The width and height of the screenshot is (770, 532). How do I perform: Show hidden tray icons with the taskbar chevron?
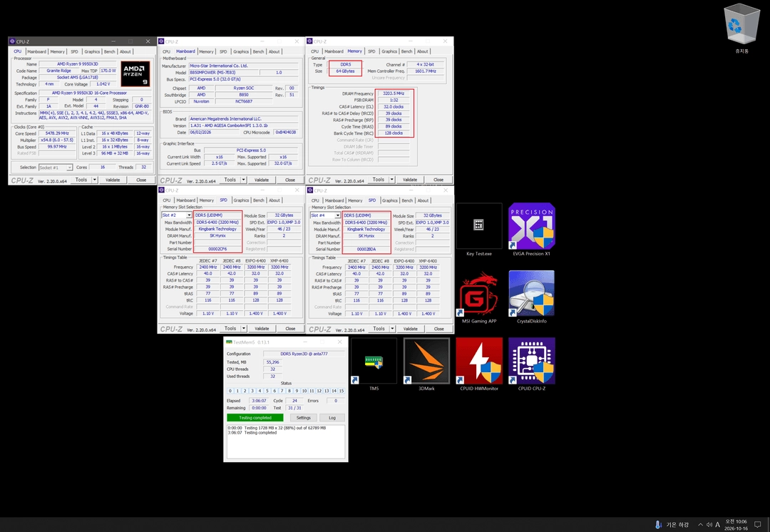pos(700,525)
